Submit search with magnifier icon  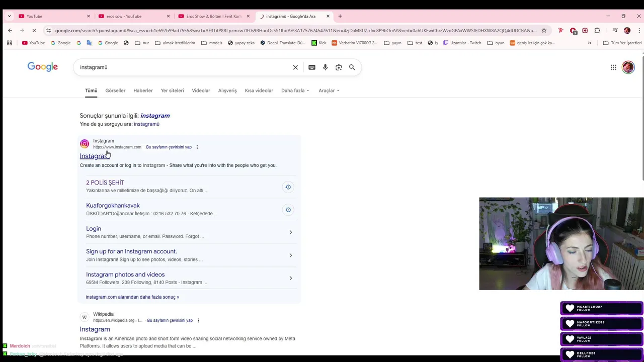pos(352,67)
